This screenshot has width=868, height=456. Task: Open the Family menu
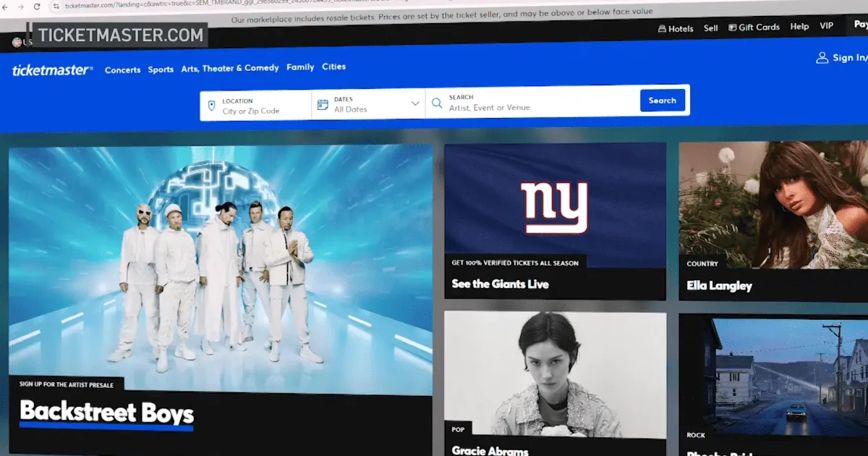click(x=300, y=67)
